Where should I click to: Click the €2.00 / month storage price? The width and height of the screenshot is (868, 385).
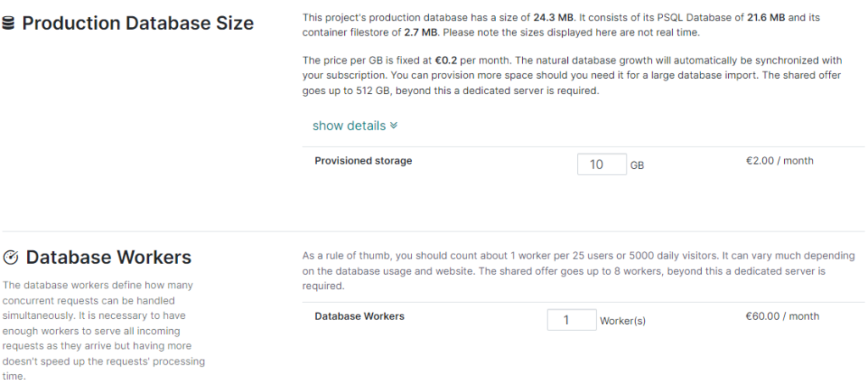[779, 161]
